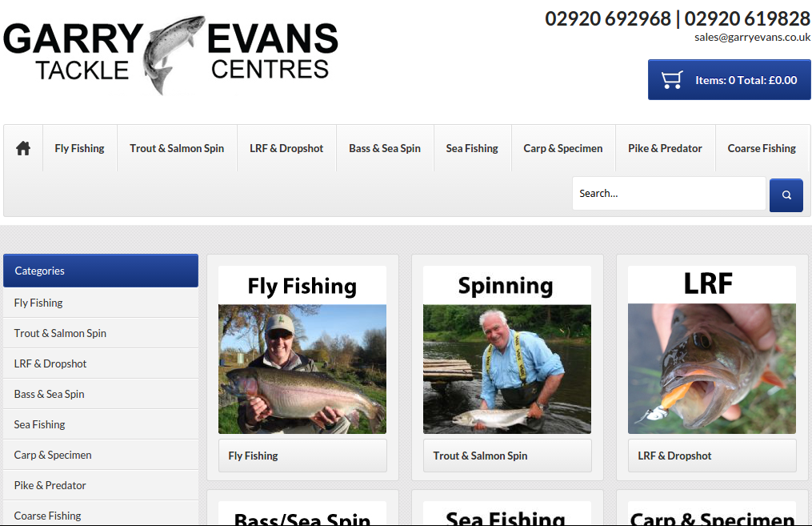This screenshot has width=812, height=526.
Task: Open LRF & Dropshot in top navigation
Action: (286, 148)
